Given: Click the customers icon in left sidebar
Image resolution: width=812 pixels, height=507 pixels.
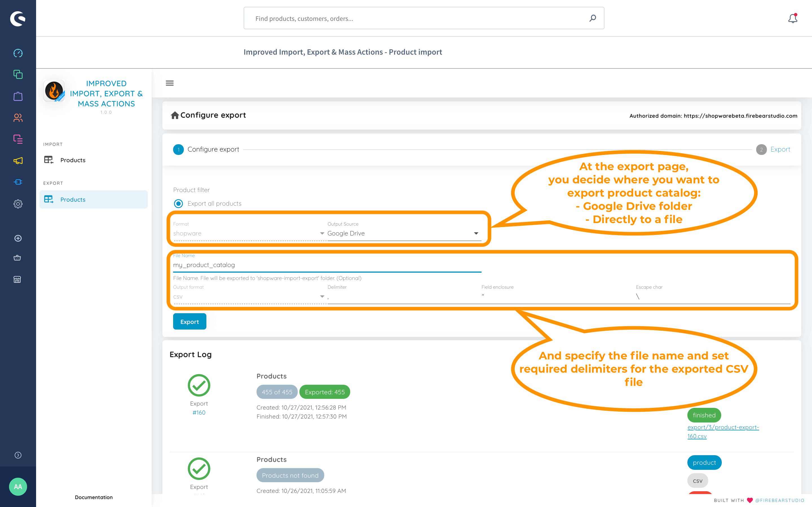Looking at the screenshot, I should [18, 117].
